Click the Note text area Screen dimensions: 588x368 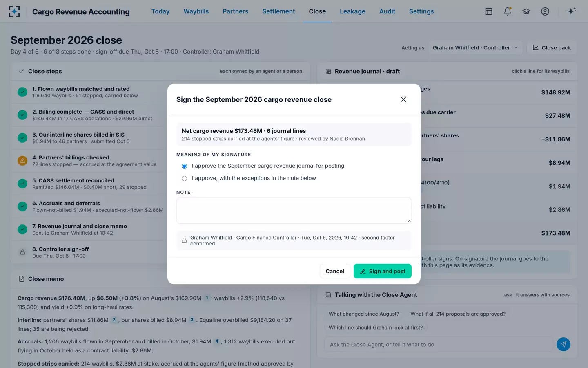tap(294, 211)
